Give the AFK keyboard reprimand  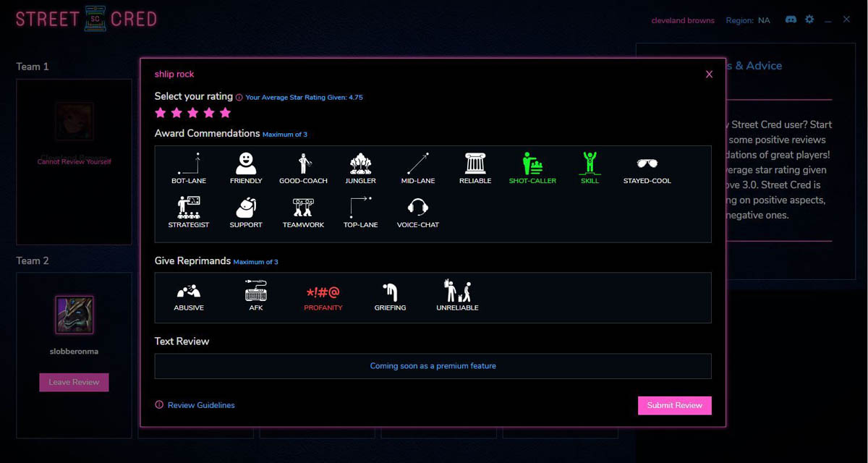click(256, 292)
